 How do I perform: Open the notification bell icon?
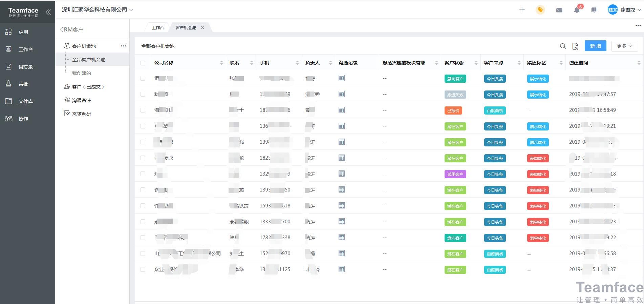[x=577, y=10]
